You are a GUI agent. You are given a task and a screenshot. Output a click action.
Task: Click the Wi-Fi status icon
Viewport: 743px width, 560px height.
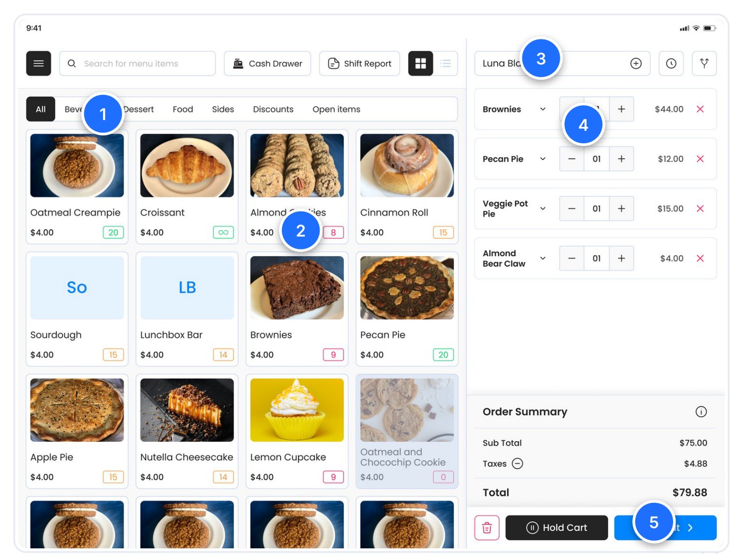[696, 28]
